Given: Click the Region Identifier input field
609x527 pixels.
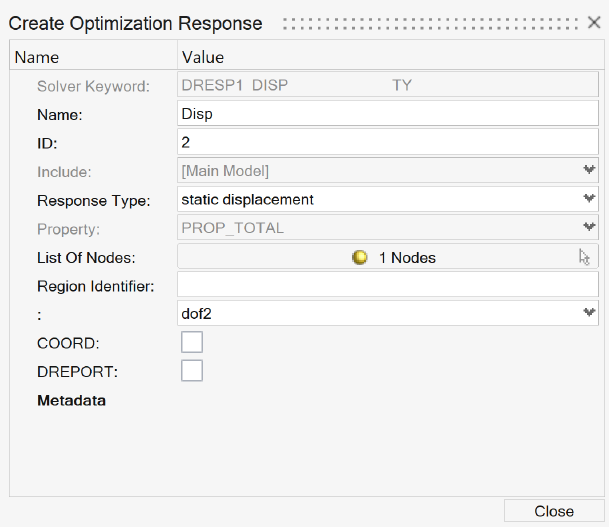Looking at the screenshot, I should click(x=388, y=286).
